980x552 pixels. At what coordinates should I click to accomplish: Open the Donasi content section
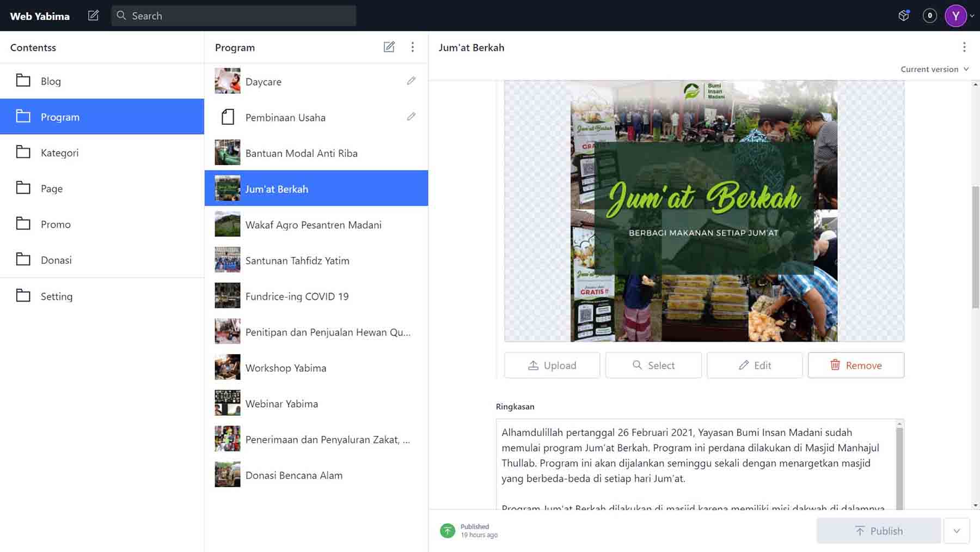[56, 260]
